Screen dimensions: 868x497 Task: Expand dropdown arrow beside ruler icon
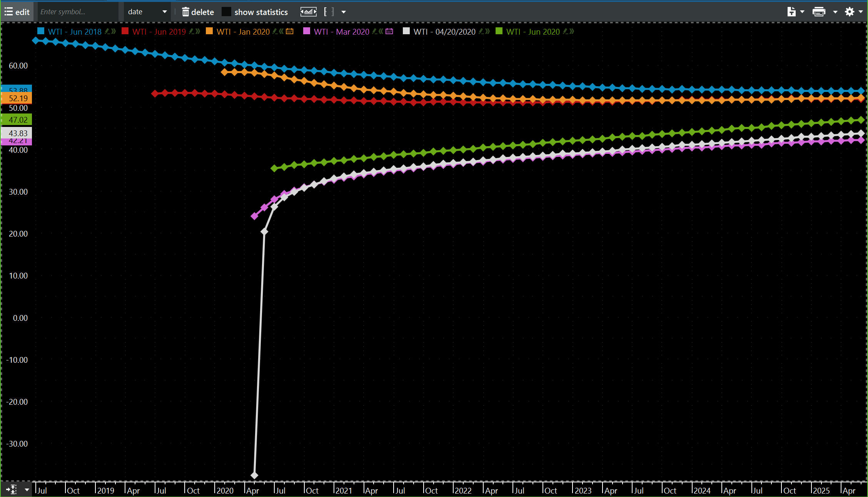tap(344, 12)
